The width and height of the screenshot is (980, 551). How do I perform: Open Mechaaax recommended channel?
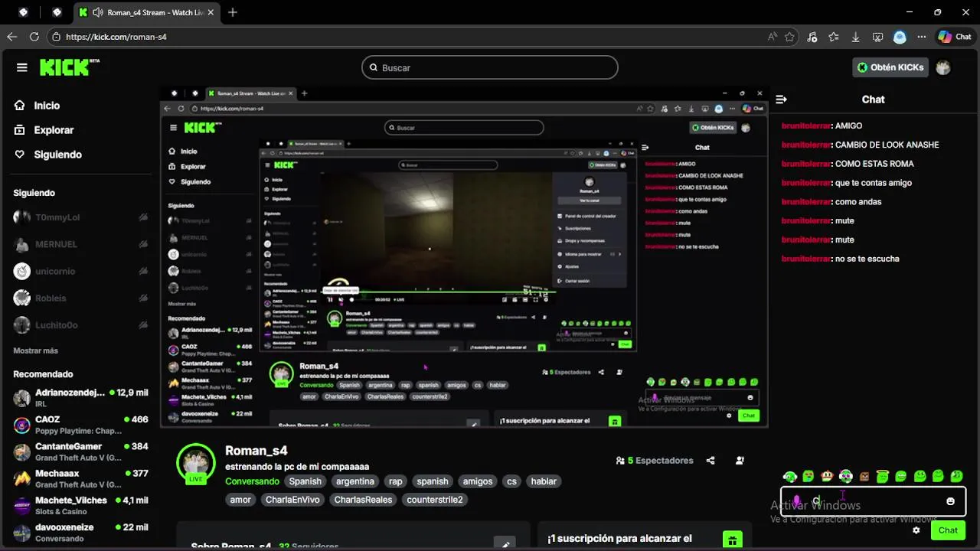tap(80, 478)
